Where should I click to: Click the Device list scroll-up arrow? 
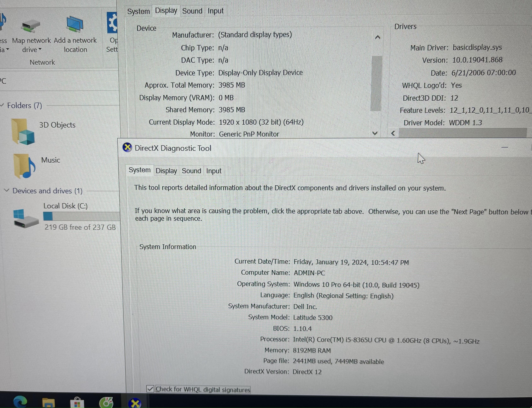click(378, 37)
